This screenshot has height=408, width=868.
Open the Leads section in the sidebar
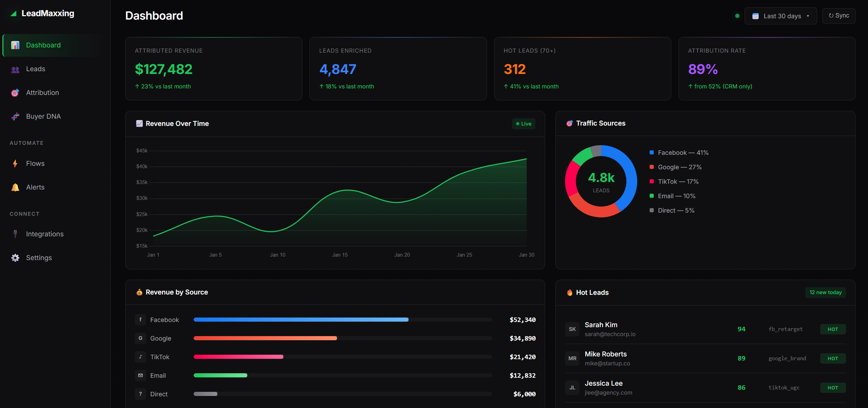coord(35,69)
